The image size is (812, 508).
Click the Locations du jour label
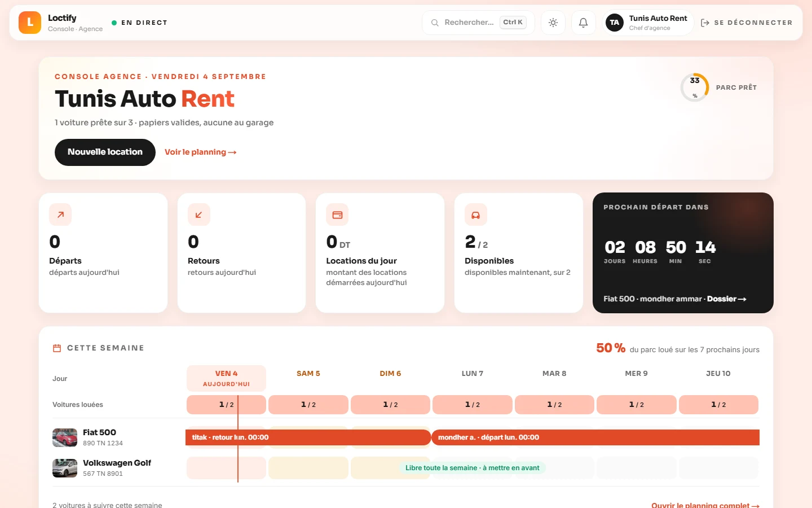(x=361, y=261)
